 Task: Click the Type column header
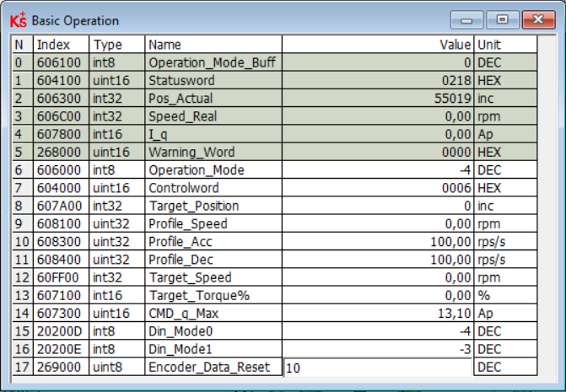117,44
